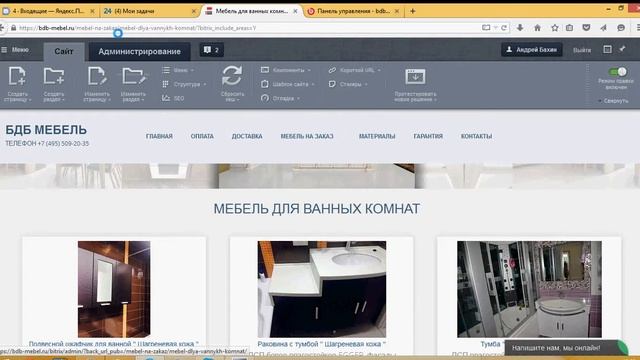Open ОПЛАТА in site navigation
The width and height of the screenshot is (640, 360).
pyautogui.click(x=202, y=136)
